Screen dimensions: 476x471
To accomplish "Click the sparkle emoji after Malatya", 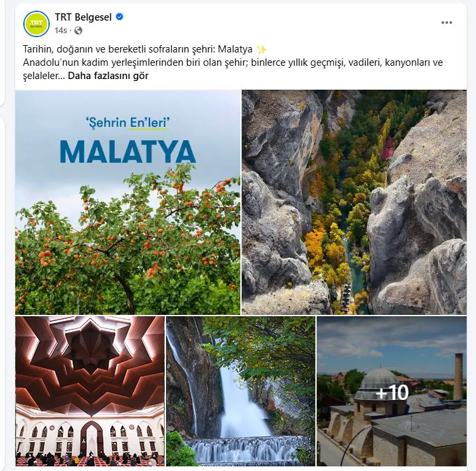I will click(x=261, y=49).
